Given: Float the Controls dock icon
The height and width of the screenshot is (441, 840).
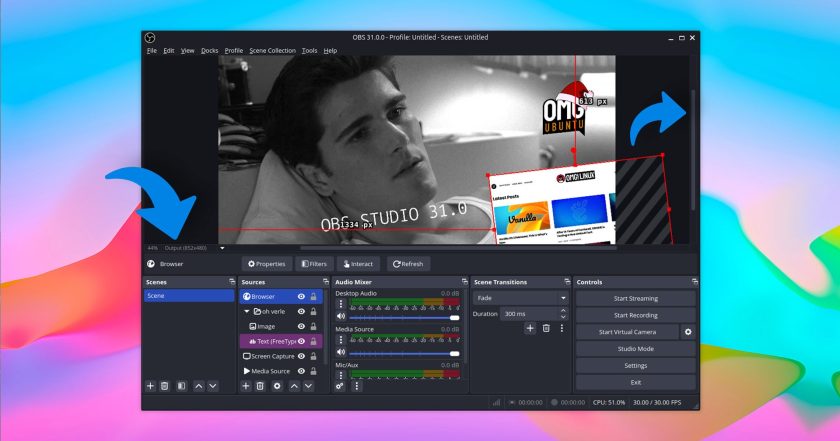Looking at the screenshot, I should [695, 282].
